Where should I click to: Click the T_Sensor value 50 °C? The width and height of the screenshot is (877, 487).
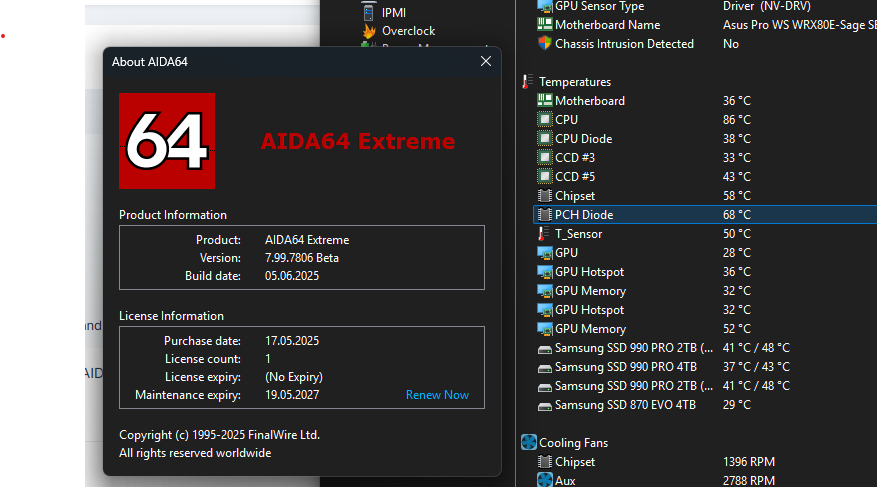(737, 234)
